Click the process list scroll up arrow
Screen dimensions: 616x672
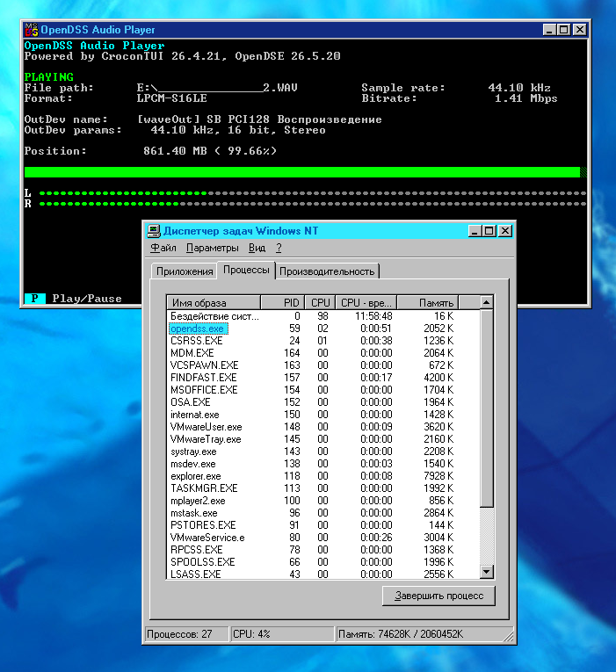pos(486,302)
